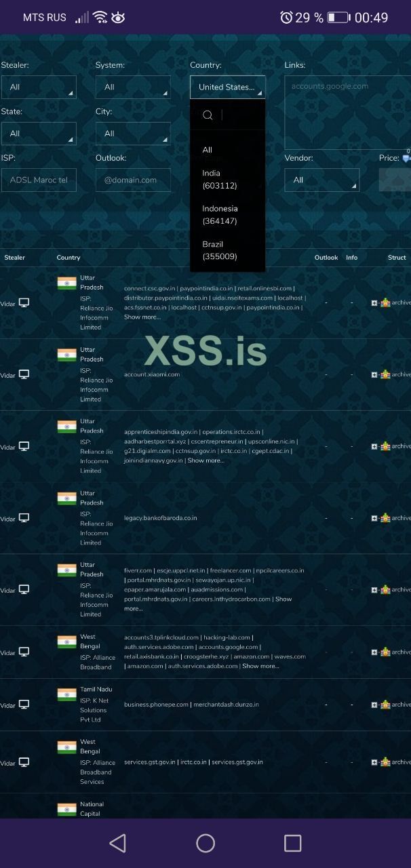Click India flag in legacy.bankofbaroda.co.in row
The image size is (411, 868).
66,498
